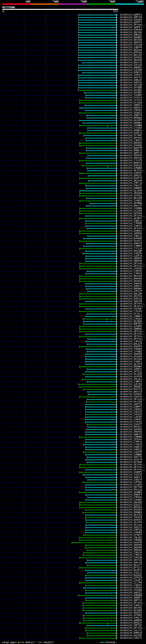The height and width of the screenshot is (644, 146).
Task: Select hit label UniRef100_B8G663
Action: tap(131, 143)
